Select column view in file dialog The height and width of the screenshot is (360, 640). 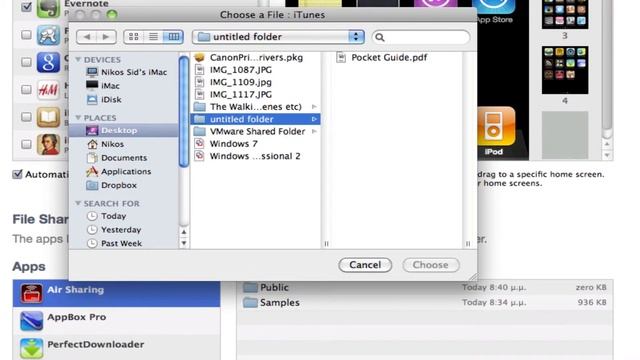click(x=173, y=37)
